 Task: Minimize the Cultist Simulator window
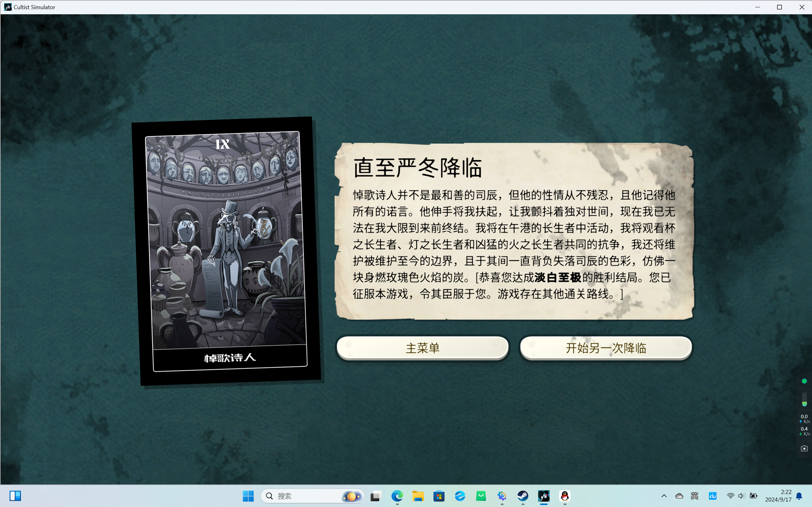(757, 7)
